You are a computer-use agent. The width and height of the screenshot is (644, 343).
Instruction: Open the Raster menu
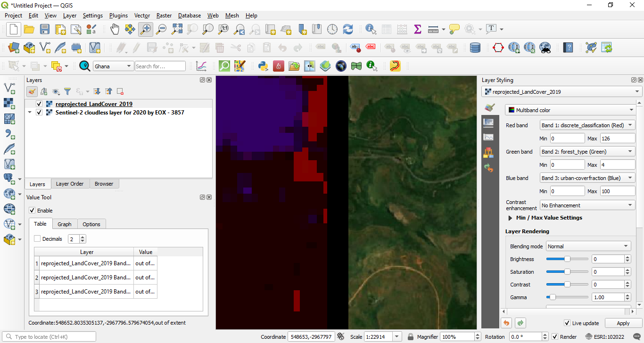point(164,16)
